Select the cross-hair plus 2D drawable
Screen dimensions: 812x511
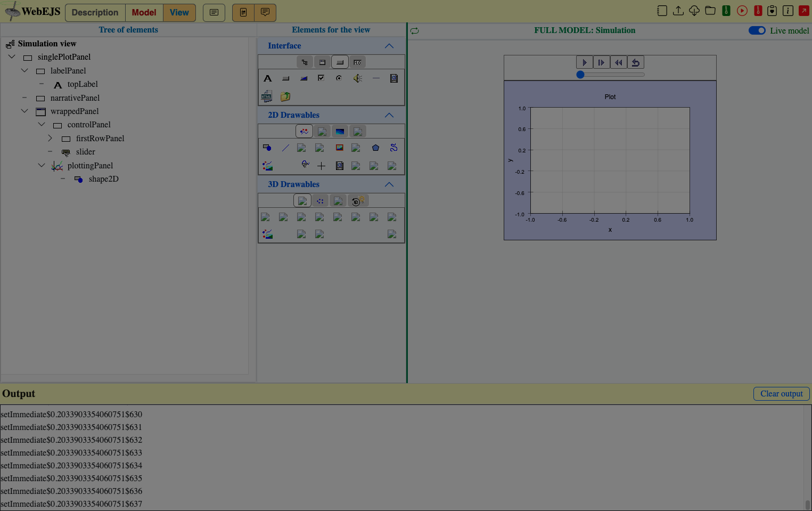pos(321,166)
